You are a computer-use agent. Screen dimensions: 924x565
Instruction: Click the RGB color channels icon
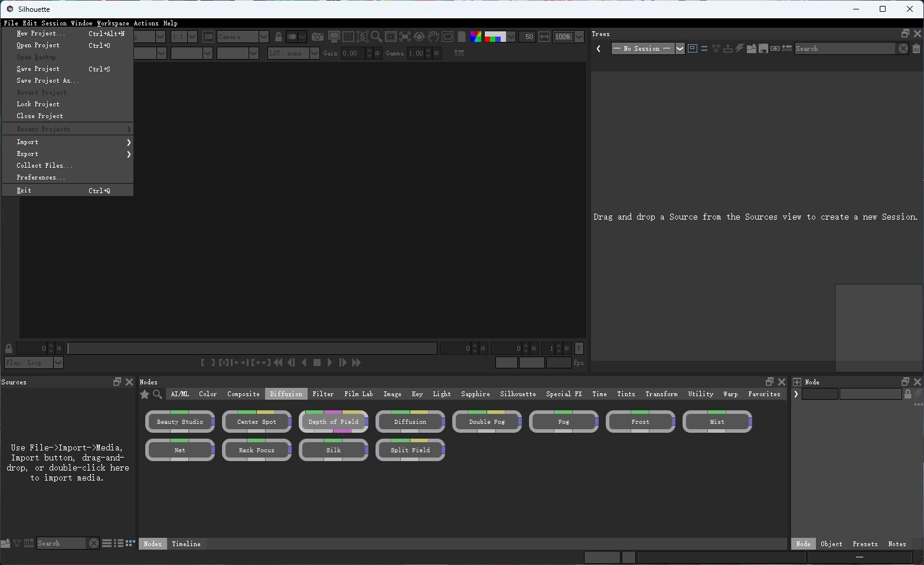pos(475,37)
